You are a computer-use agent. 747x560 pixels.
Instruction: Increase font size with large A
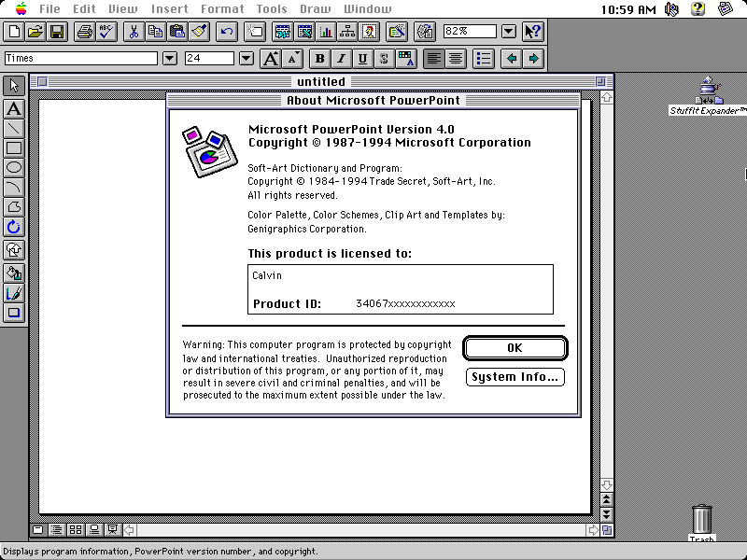(x=271, y=59)
